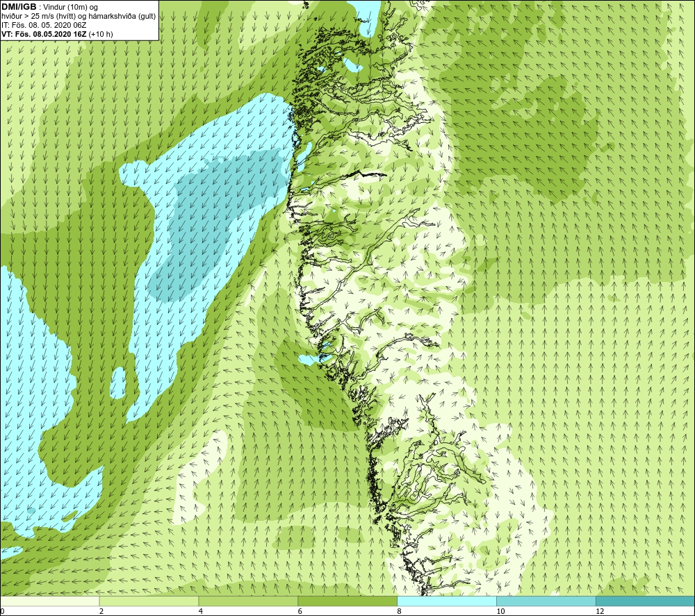Click the legend scale label '2'
The height and width of the screenshot is (616, 695).
(101, 612)
